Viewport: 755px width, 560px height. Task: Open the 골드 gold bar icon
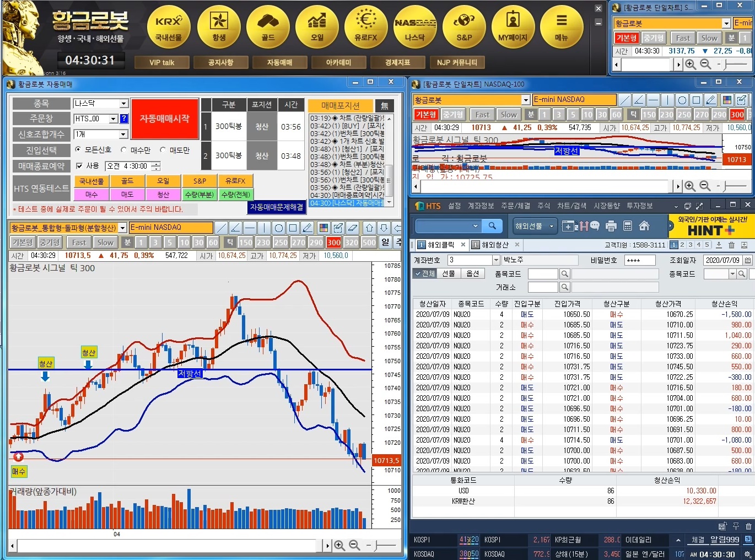pyautogui.click(x=268, y=28)
